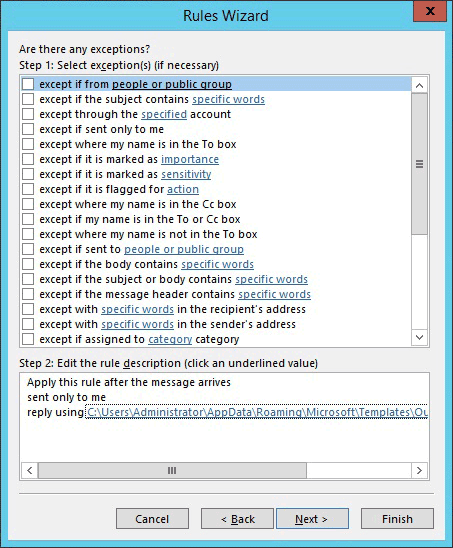Image resolution: width=453 pixels, height=548 pixels.
Task: Click 'sent only to me' in rule description
Action: 66,397
